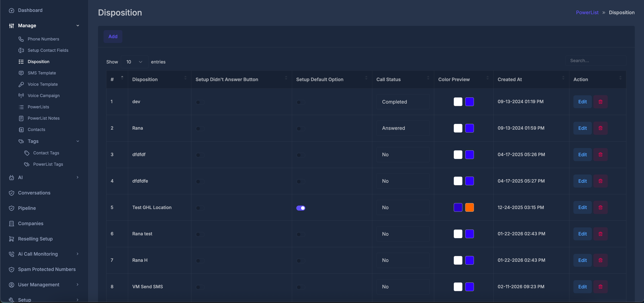
Task: Select the Voice Template sidebar icon
Action: click(21, 84)
